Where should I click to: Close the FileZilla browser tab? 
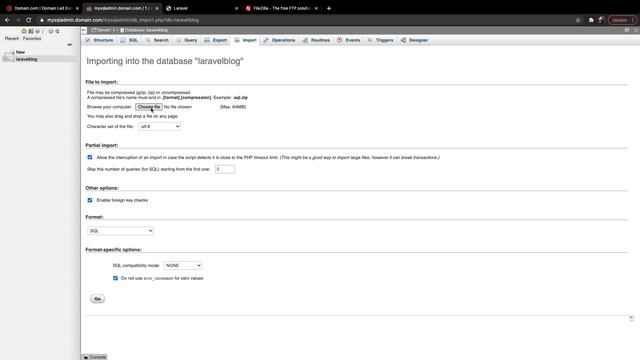tap(316, 8)
